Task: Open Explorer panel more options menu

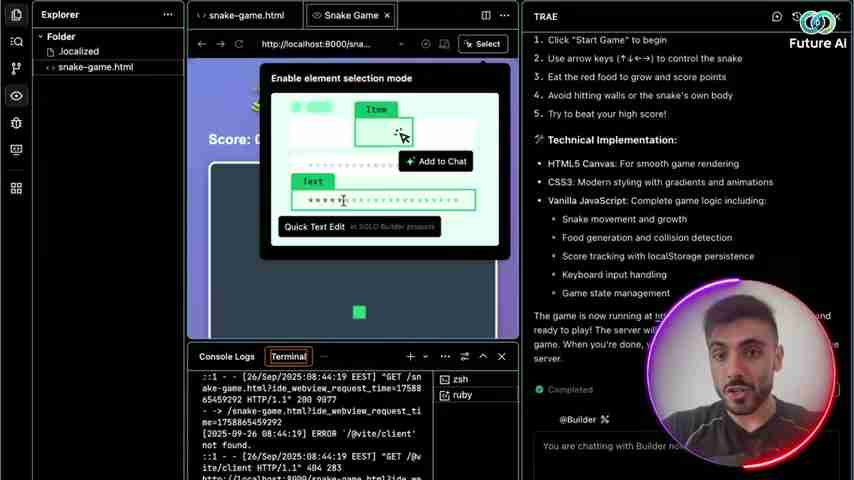Action: [x=168, y=15]
